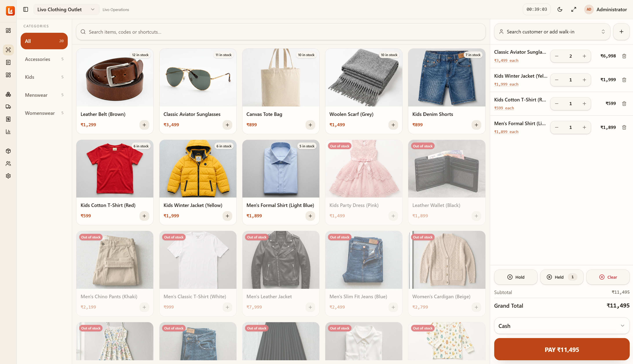
Task: Toggle the sidebar panel icon
Action: 26,9
